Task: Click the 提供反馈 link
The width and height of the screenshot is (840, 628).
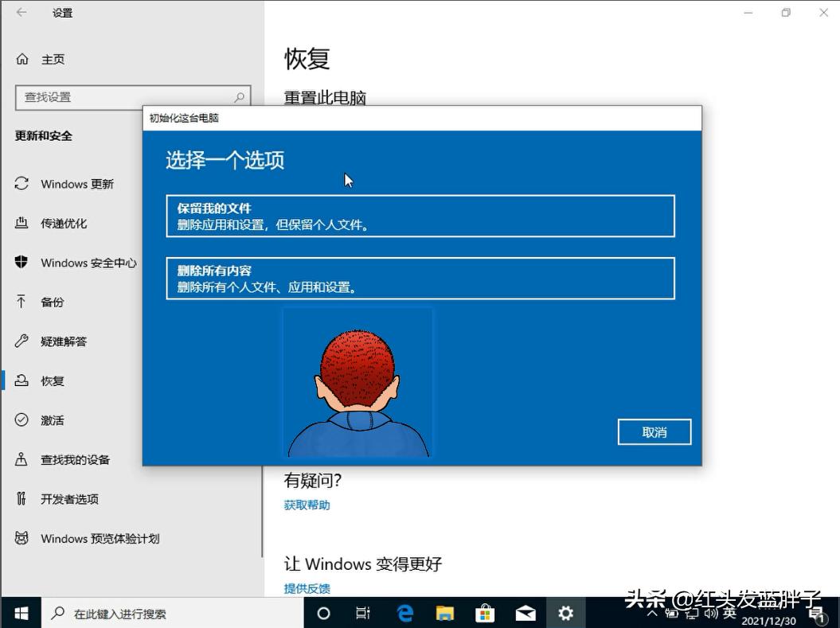Action: click(307, 588)
